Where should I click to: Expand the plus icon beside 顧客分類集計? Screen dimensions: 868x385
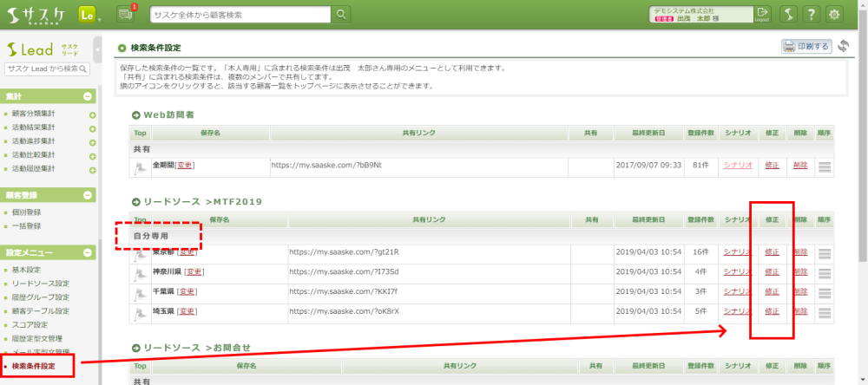coord(92,114)
